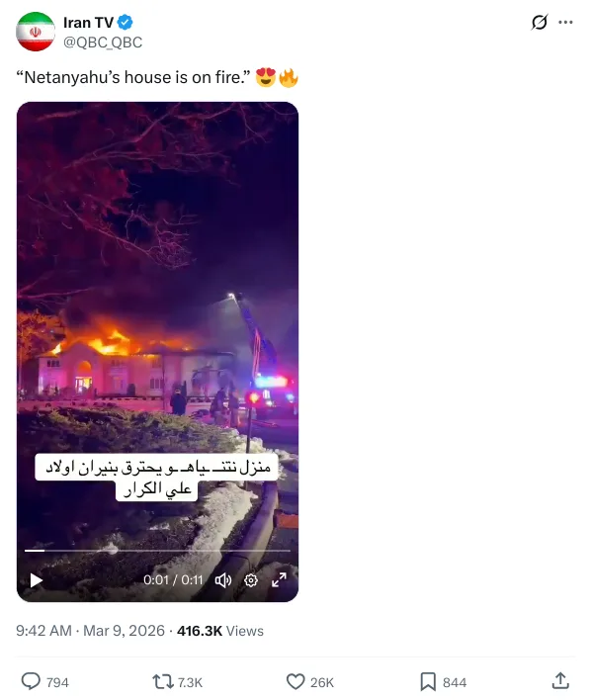Repost this tweet using the retweet icon
The image size is (591, 700).
pos(162,681)
